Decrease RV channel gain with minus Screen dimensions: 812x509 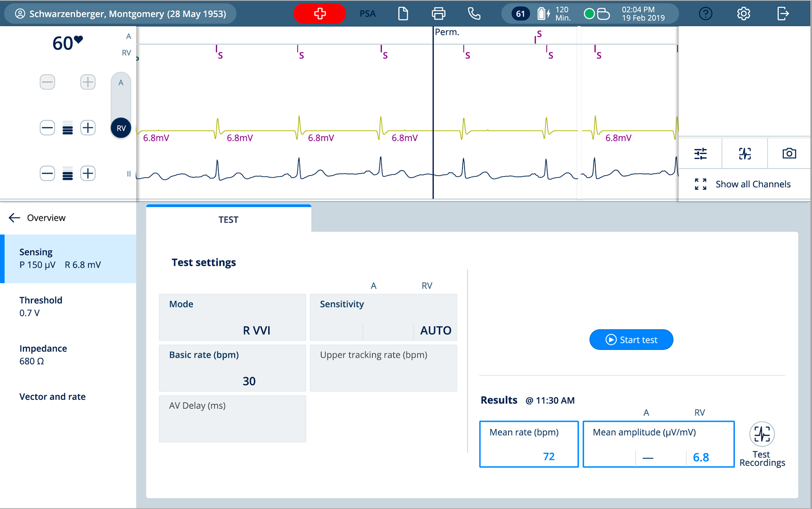point(47,127)
